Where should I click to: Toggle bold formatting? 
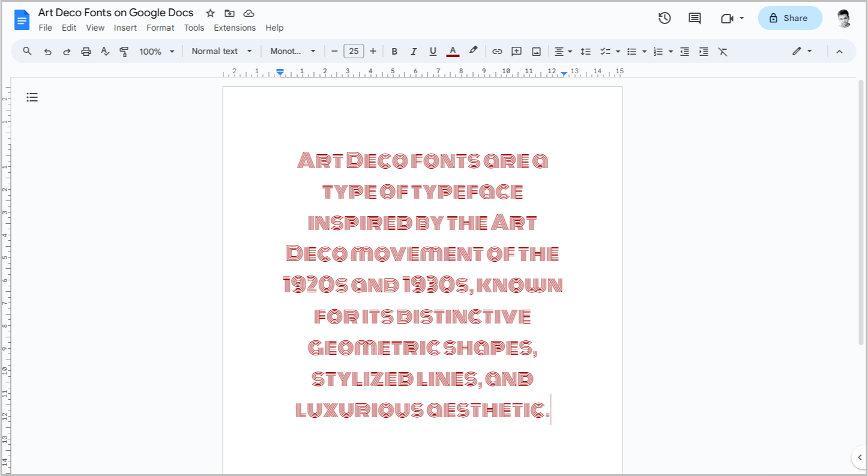[394, 51]
